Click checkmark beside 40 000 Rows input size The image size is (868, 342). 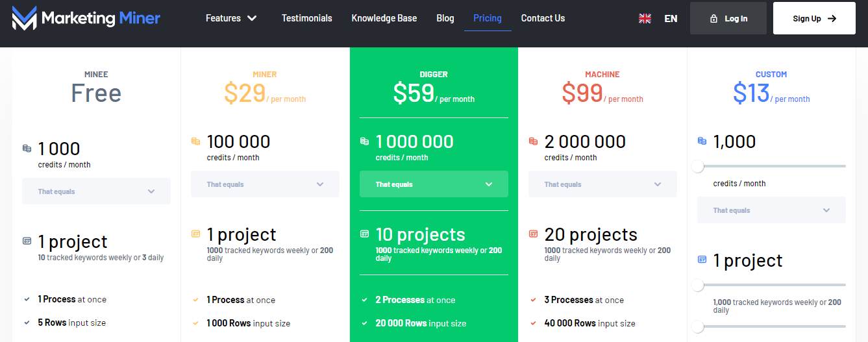coord(533,323)
